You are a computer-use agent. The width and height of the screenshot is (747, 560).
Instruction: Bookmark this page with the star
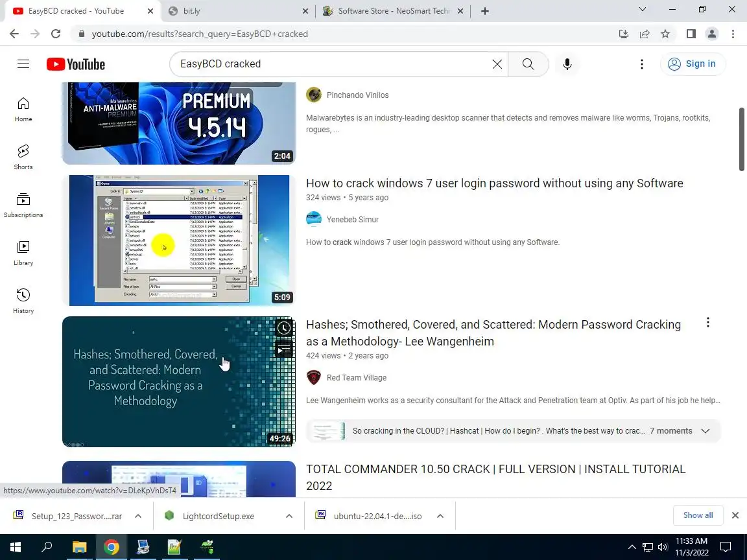(x=665, y=34)
